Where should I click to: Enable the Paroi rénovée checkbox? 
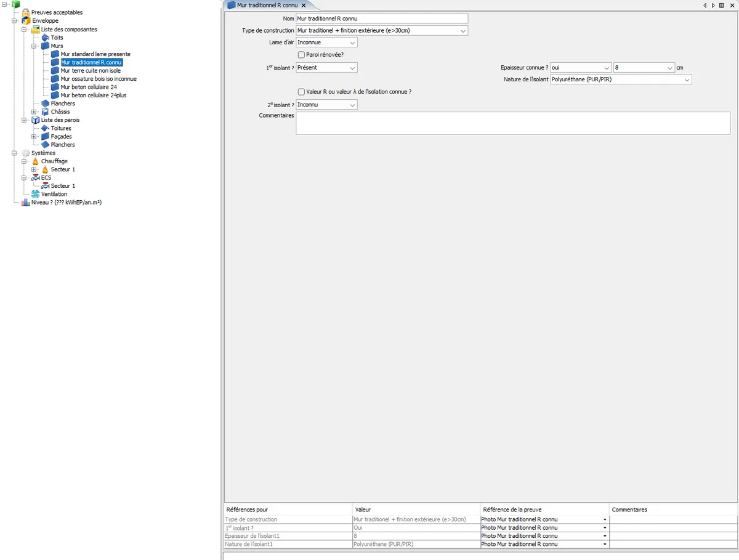pos(301,55)
